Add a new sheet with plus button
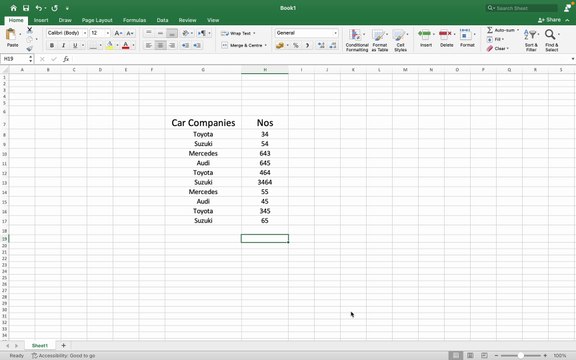This screenshot has height=360, width=576. click(63, 345)
